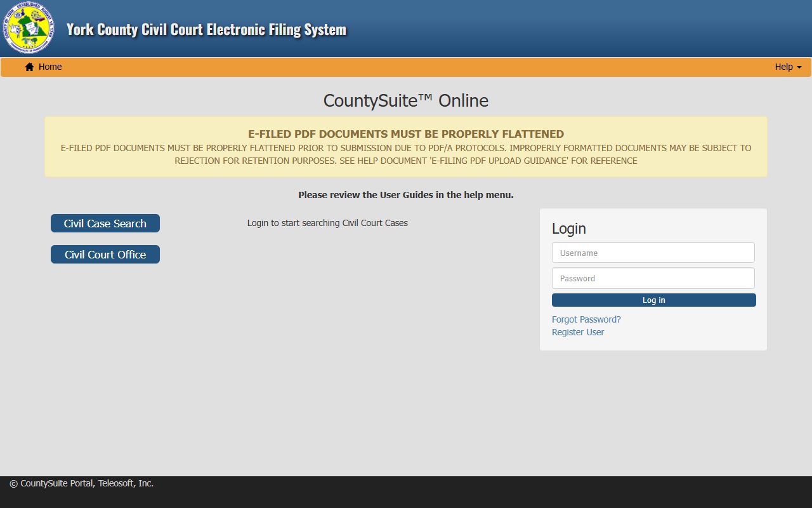Submit the Log in button
812x508 pixels.
654,300
